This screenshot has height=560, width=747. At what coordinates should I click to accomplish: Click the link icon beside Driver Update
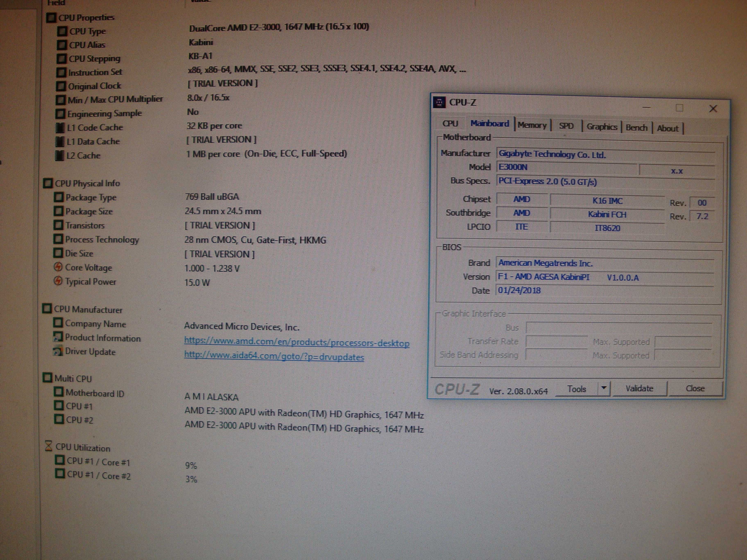(x=58, y=351)
